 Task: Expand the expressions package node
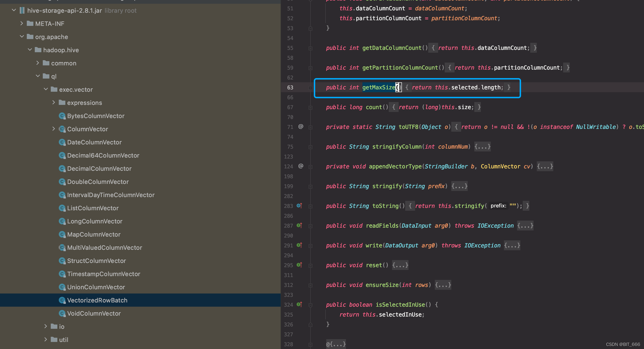click(x=54, y=102)
